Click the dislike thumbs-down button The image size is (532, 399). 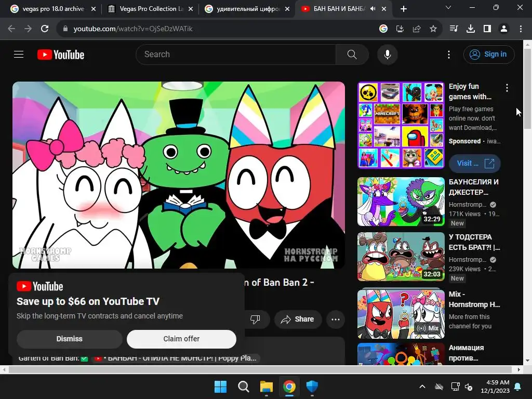255,320
